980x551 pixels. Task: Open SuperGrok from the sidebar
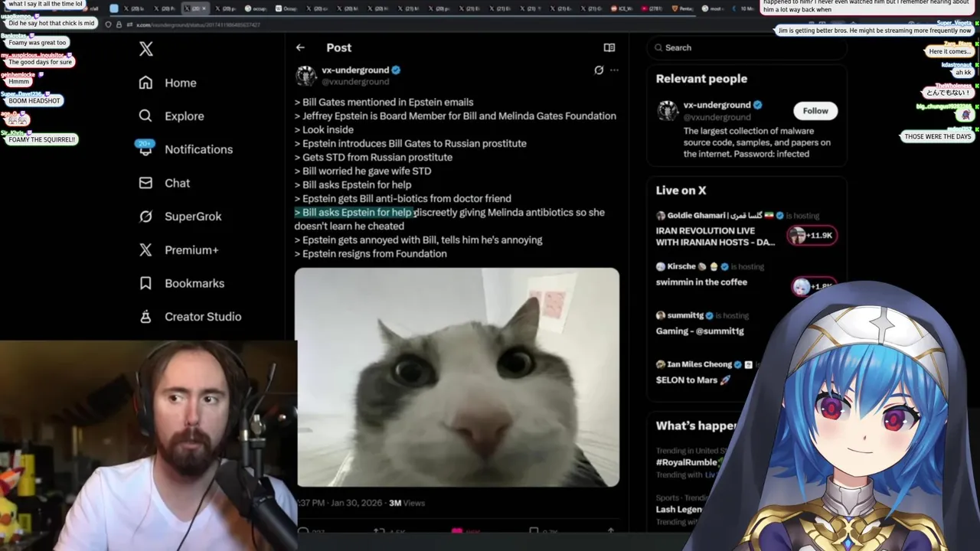click(x=180, y=216)
